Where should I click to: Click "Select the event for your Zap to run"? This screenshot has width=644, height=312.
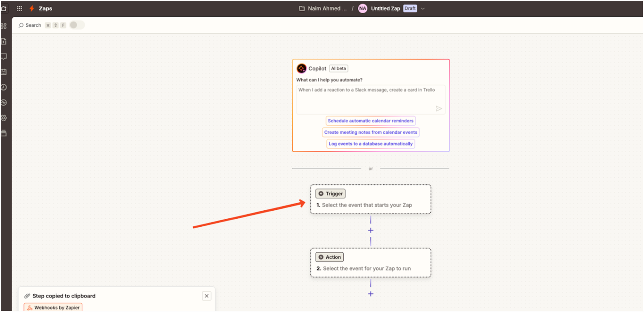pos(367,269)
